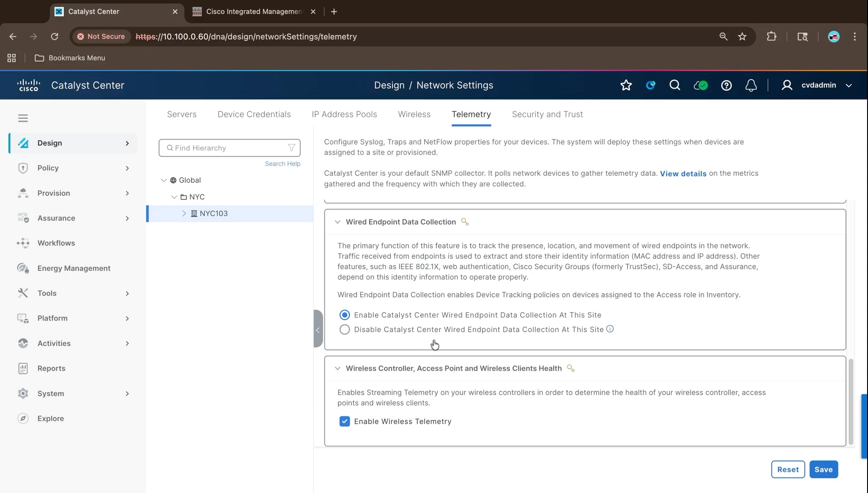The height and width of the screenshot is (493, 868).
Task: Collapse the Global hierarchy node
Action: click(x=163, y=180)
